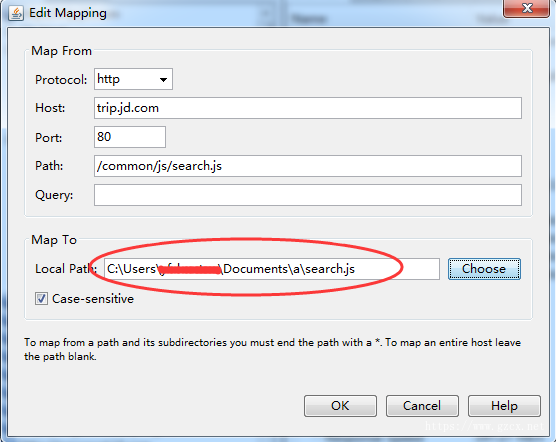Uncheck the Case-sensitive checkbox
The image size is (556, 442).
click(x=41, y=298)
